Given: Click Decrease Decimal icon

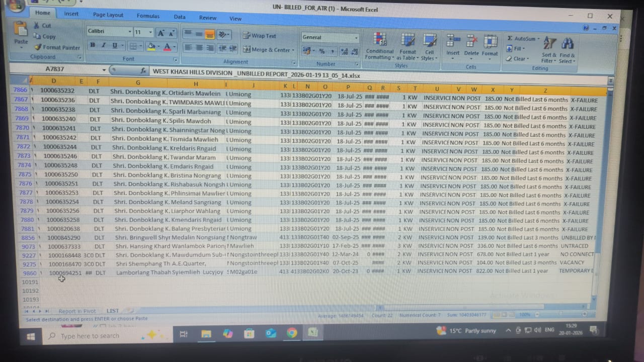Looking at the screenshot, I should tap(354, 51).
